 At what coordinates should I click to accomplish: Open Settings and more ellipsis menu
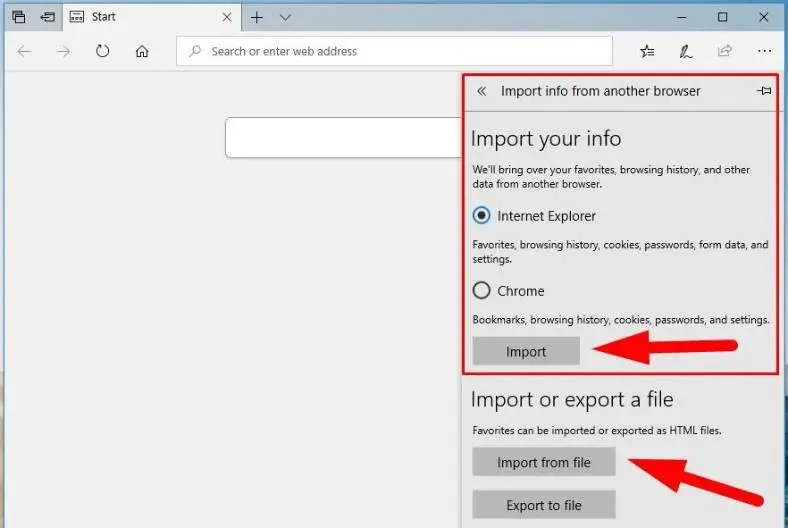click(764, 52)
